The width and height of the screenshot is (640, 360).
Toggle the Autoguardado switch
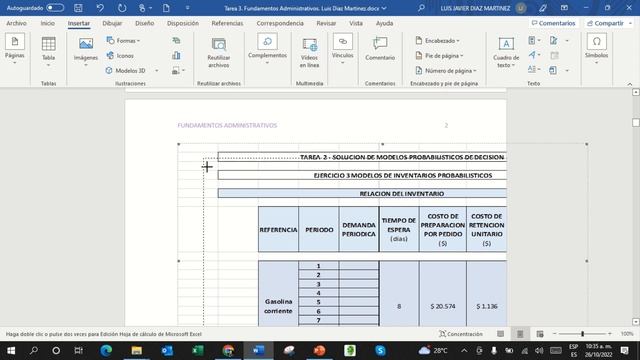pyautogui.click(x=55, y=8)
